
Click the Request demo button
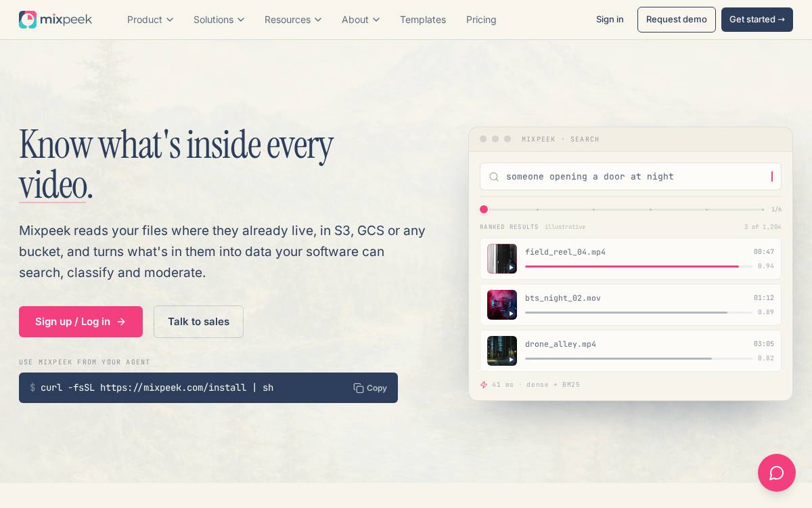[677, 20]
